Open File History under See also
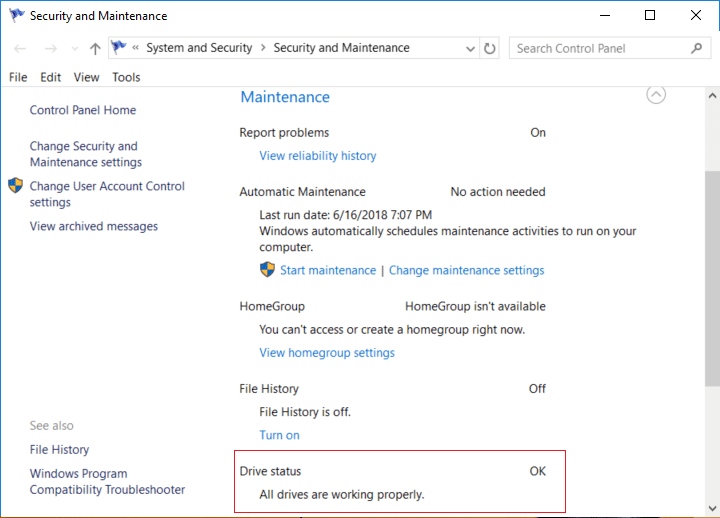The height and width of the screenshot is (518, 720). point(59,450)
